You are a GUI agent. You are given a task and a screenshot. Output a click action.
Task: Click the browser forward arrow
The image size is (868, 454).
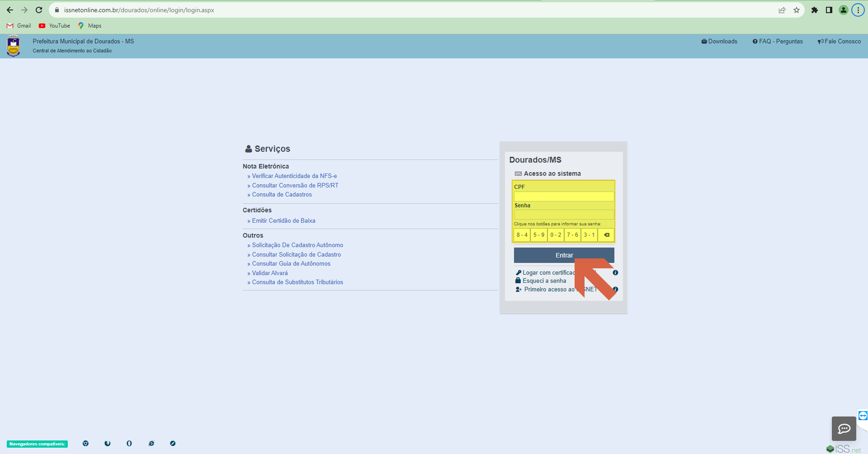coord(24,10)
